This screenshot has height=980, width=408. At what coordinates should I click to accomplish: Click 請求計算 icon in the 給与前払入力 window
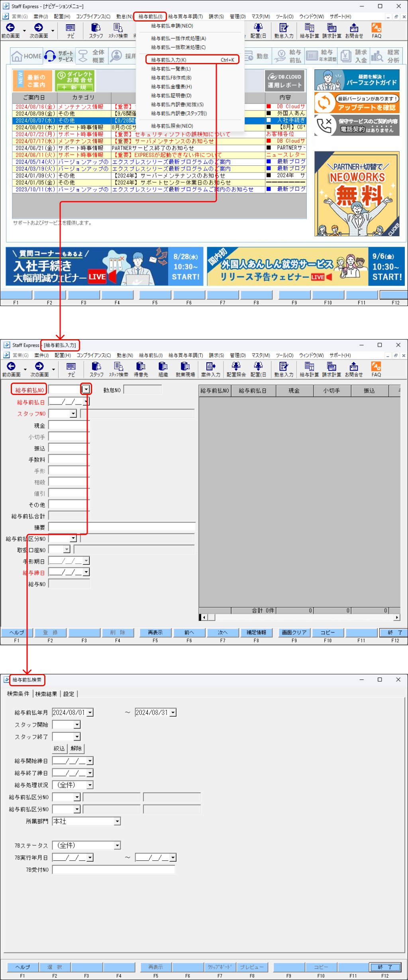[x=331, y=369]
